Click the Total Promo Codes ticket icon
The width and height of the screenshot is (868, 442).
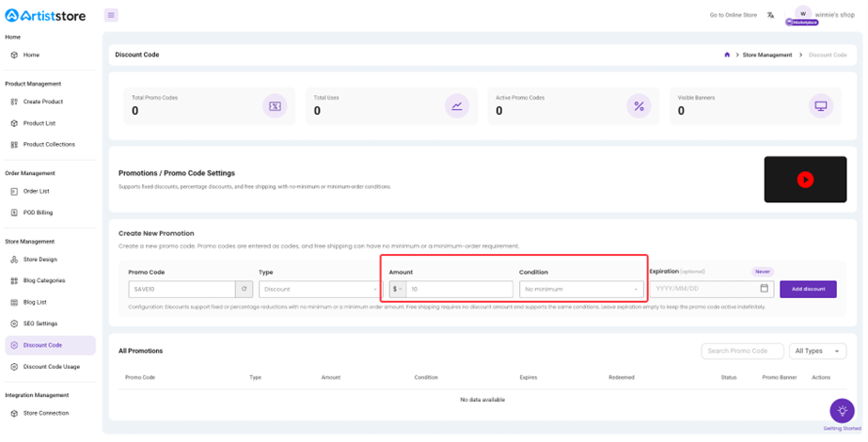pos(276,105)
